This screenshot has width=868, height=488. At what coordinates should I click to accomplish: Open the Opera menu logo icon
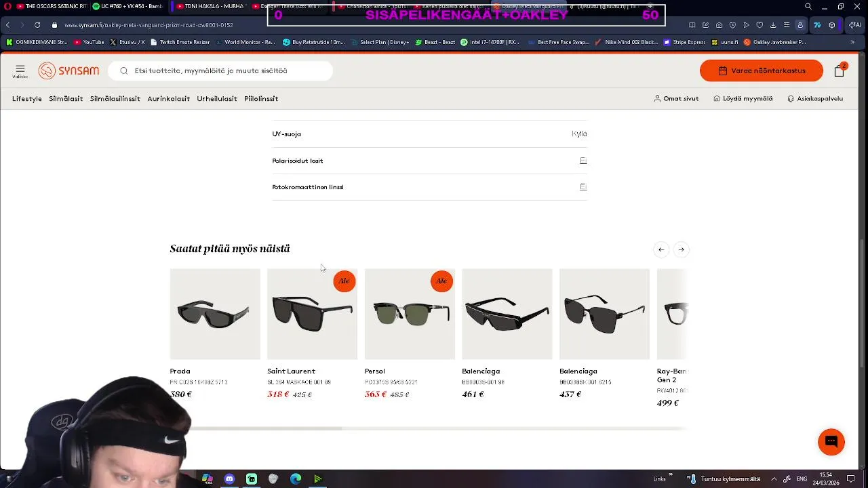click(7, 6)
